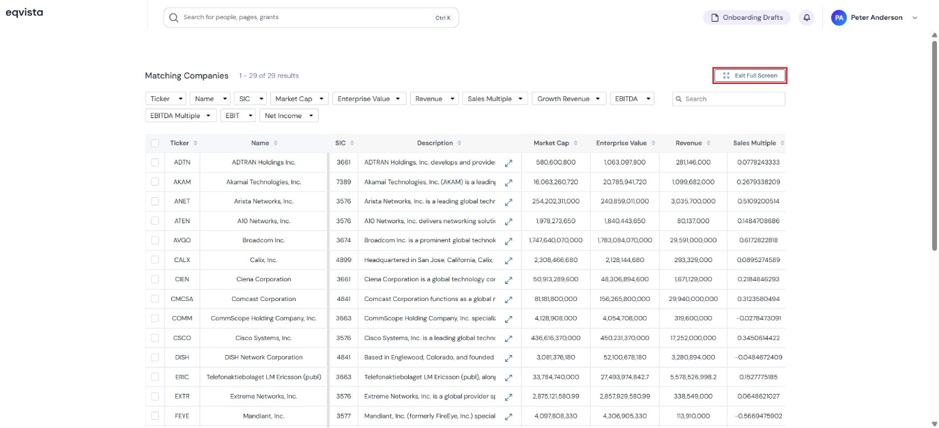
Task: Open the EBIT filter dropdown
Action: [238, 116]
